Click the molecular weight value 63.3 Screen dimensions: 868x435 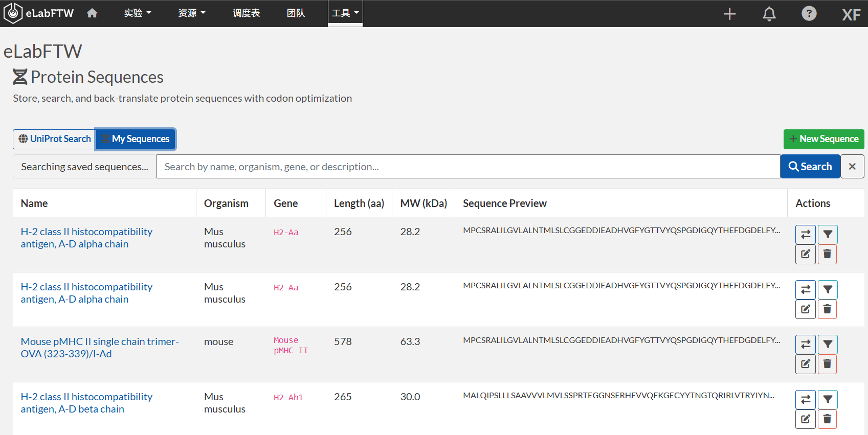point(410,341)
